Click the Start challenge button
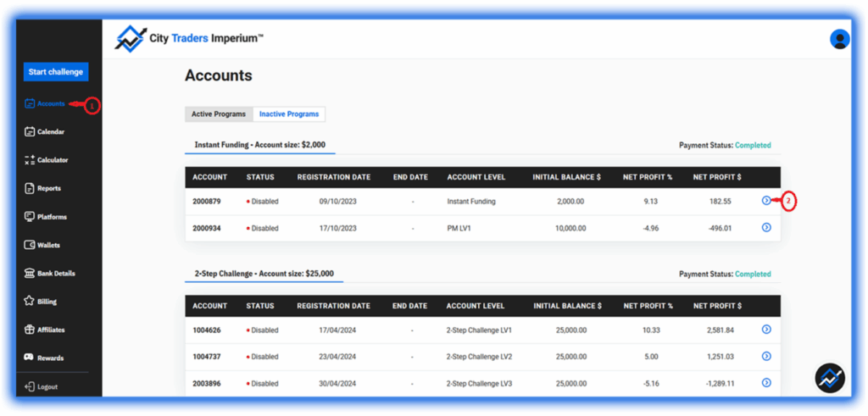 55,72
